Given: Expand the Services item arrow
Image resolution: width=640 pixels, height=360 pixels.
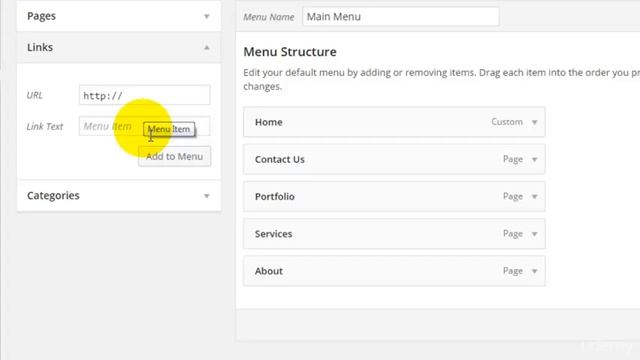Looking at the screenshot, I should 534,234.
